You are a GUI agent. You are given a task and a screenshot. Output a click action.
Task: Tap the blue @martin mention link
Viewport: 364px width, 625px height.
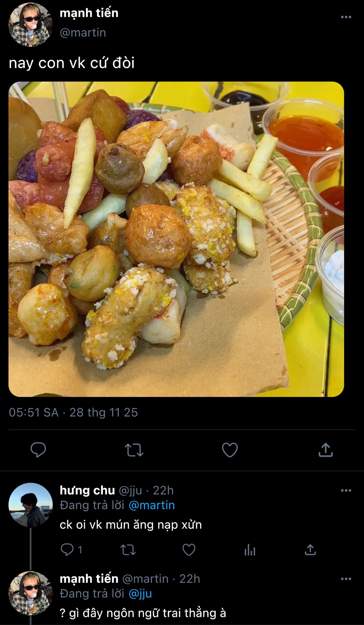[x=152, y=505]
